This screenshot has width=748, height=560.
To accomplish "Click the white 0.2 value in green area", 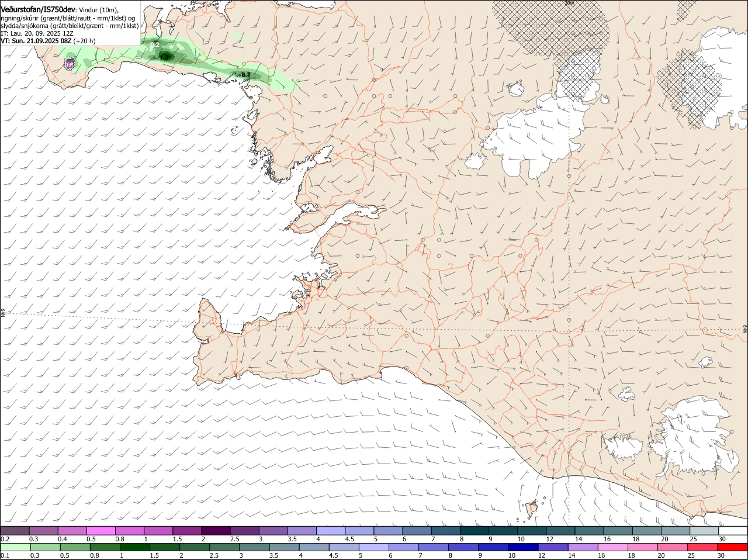I will point(155,44).
